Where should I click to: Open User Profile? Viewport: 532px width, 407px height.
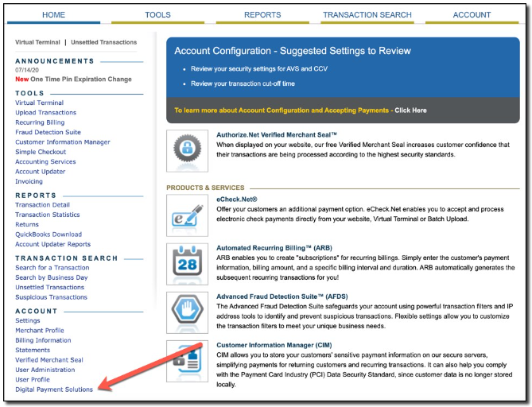33,379
